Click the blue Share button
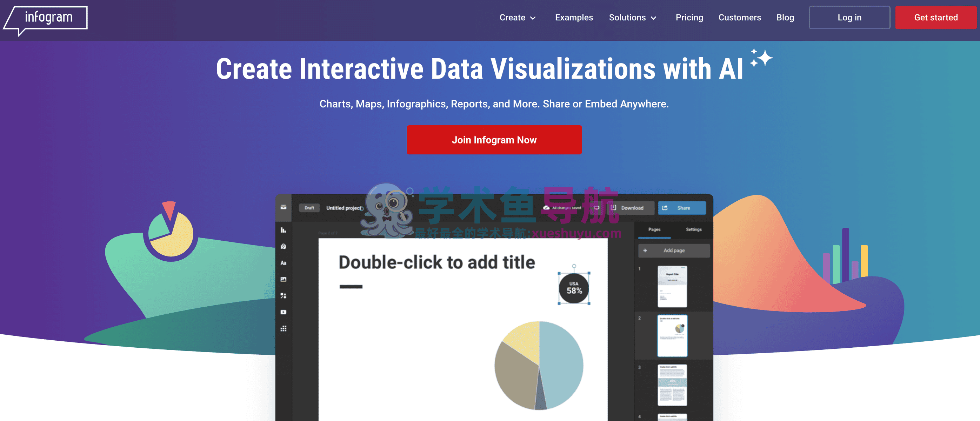Screen dimensions: 980x421 (681, 208)
